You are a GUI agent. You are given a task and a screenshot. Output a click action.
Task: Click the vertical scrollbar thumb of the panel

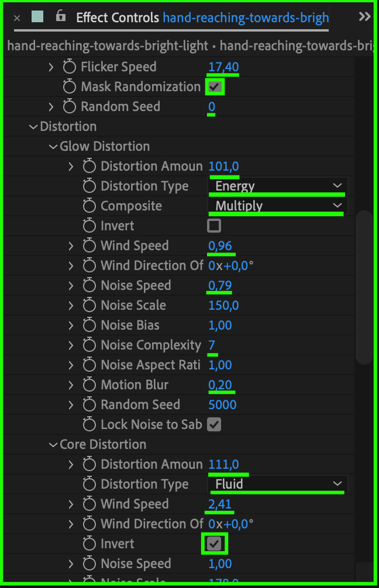(364, 288)
